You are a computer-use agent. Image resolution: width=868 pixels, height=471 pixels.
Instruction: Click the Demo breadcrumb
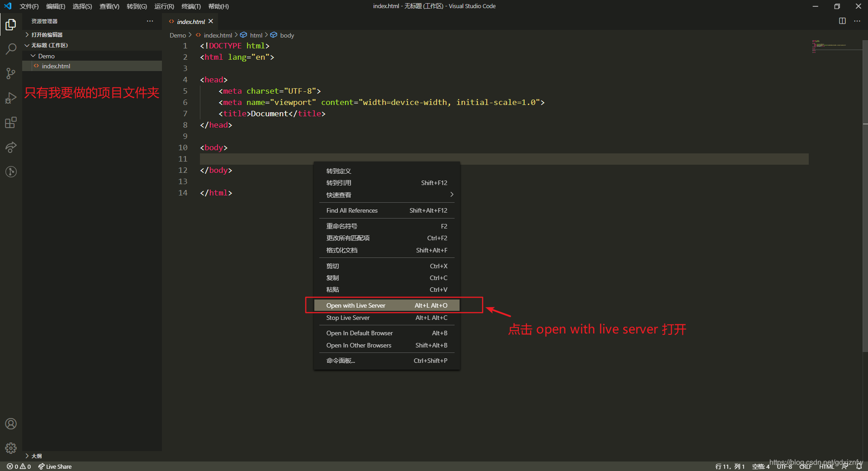[178, 35]
